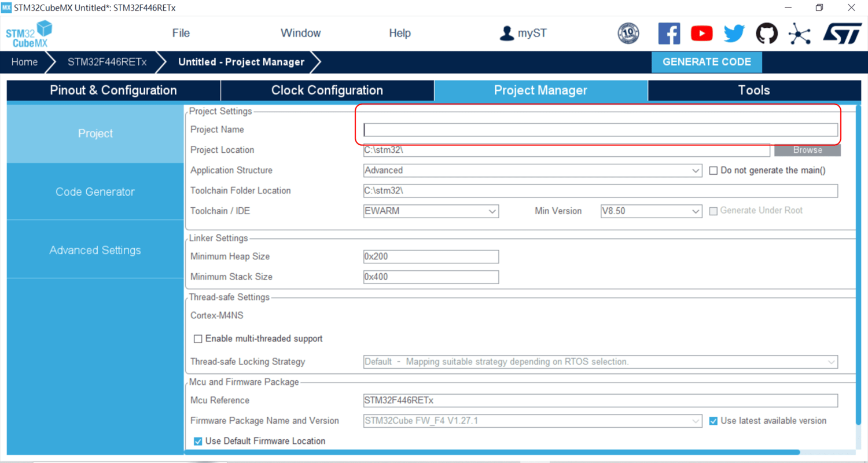Open the Window menu
Viewport: 868px width, 463px height.
point(301,33)
